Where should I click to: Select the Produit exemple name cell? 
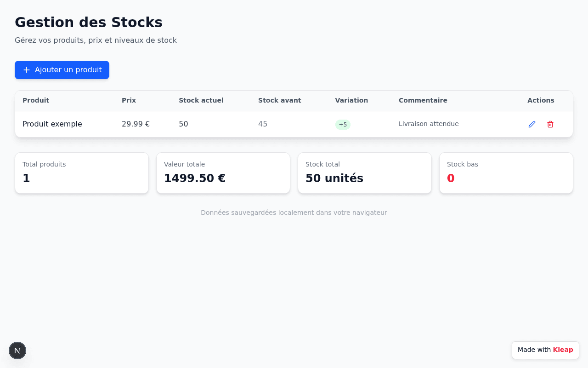tap(52, 124)
